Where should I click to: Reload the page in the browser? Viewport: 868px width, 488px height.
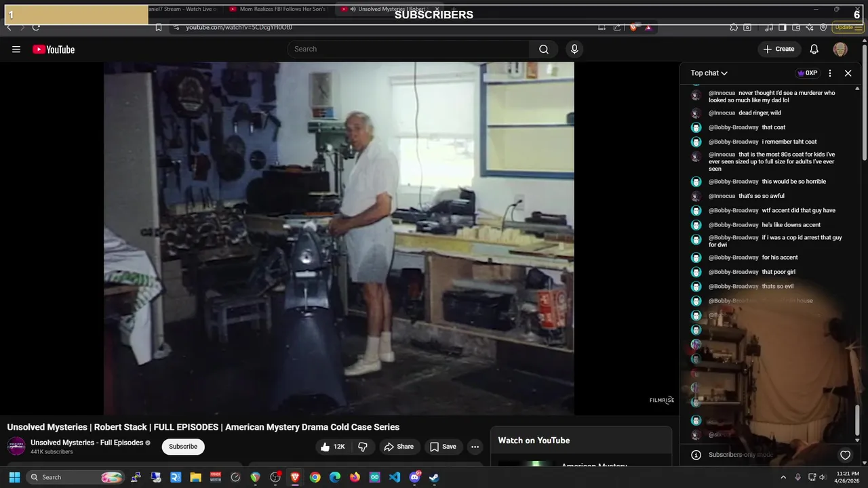pos(36,27)
